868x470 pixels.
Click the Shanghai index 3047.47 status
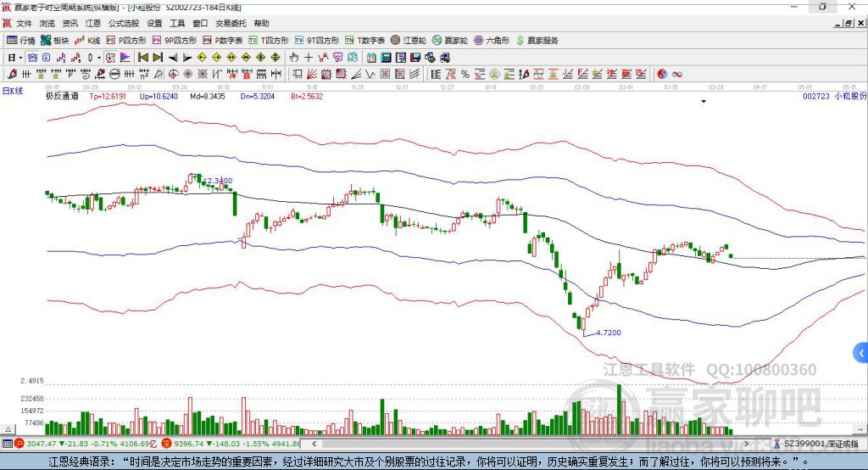pos(86,444)
